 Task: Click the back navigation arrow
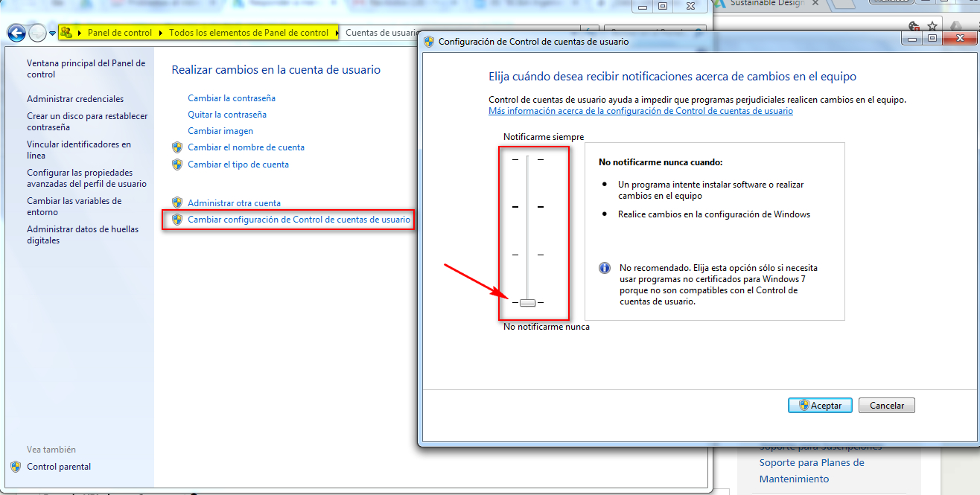(x=16, y=33)
